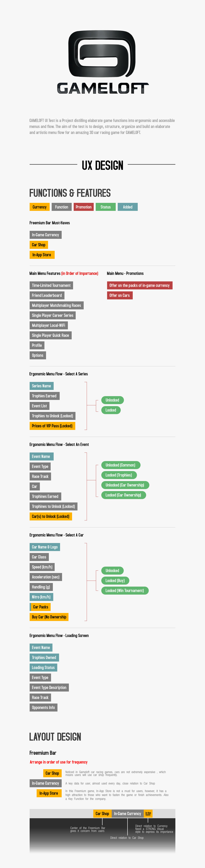Click the Loading Status tag
205x868 pixels.
coord(43,668)
